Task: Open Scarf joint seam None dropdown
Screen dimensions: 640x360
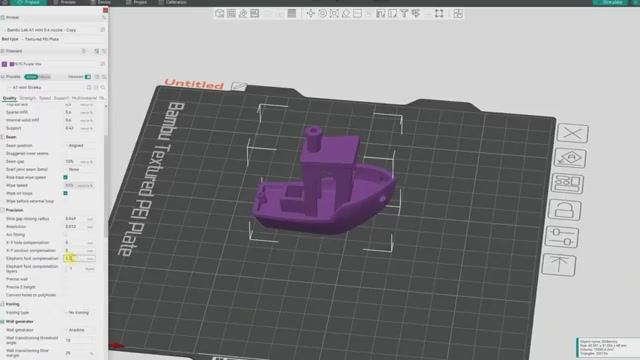Action: (80, 169)
